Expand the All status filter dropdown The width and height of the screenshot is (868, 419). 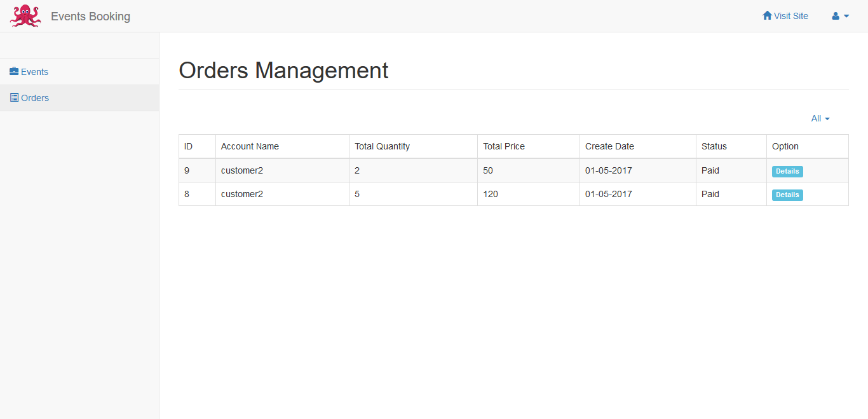pyautogui.click(x=820, y=118)
